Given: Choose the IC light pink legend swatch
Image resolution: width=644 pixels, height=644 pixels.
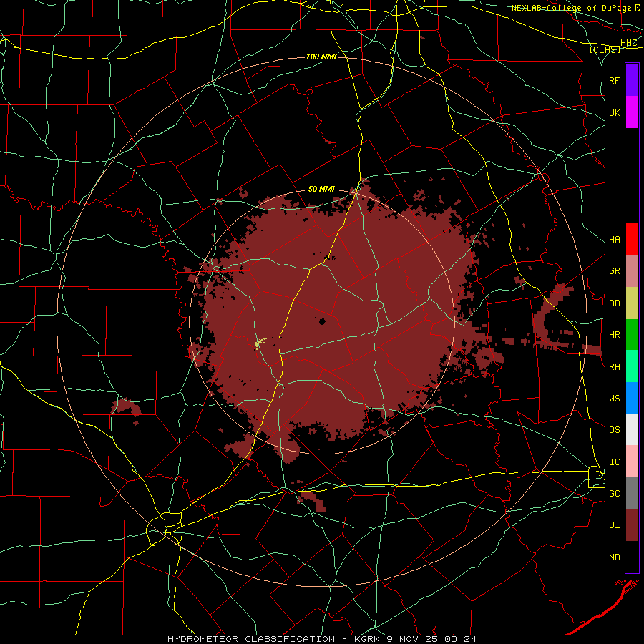Looking at the screenshot, I should pos(632,462).
